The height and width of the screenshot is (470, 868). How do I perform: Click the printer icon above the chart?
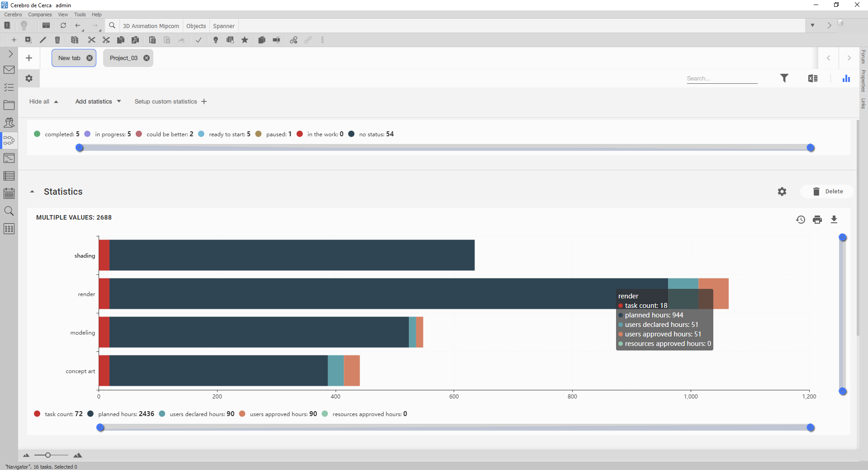(817, 220)
